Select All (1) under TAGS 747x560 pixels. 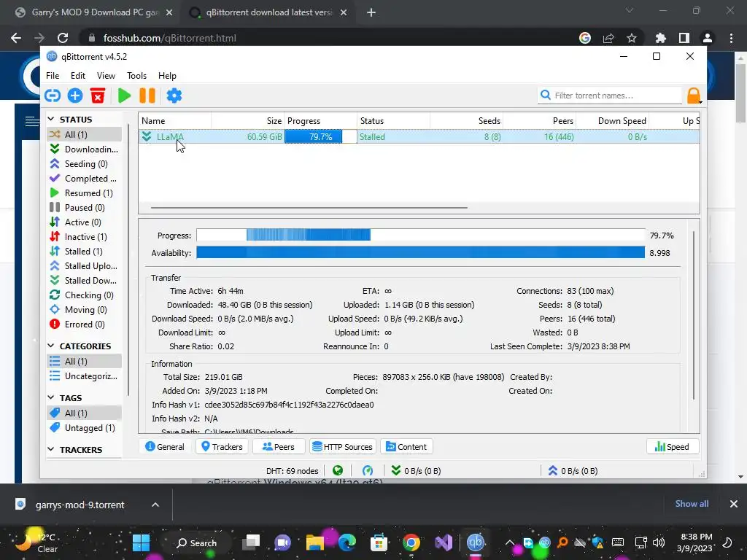(85, 413)
